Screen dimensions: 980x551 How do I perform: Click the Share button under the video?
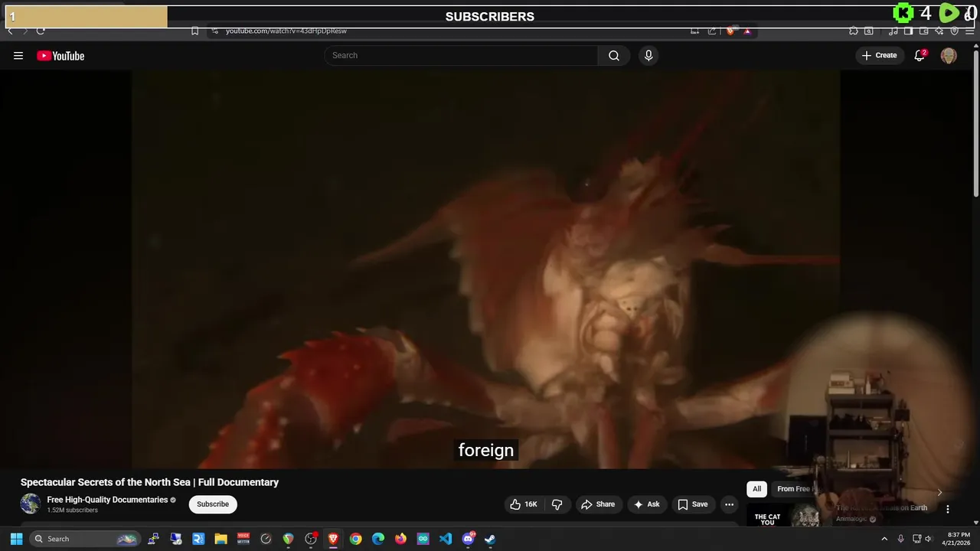598,504
